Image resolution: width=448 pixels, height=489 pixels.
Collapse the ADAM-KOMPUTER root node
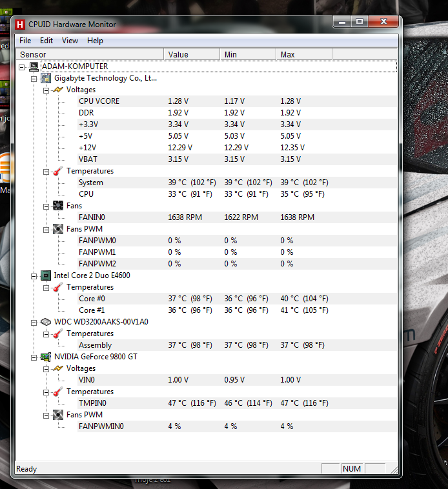pos(21,67)
